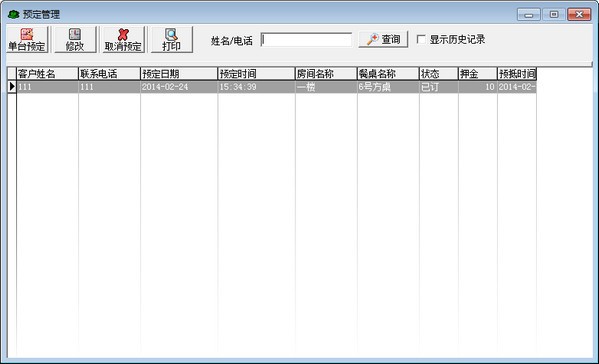Click the row selector arrow indicator

(x=12, y=87)
